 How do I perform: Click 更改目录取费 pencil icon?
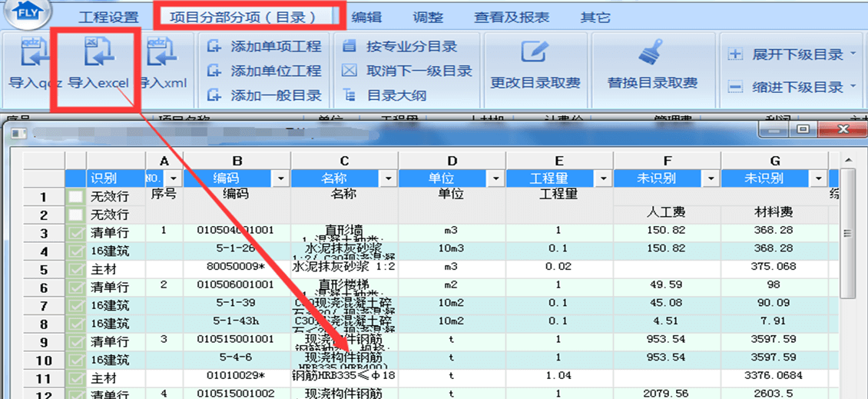[535, 52]
